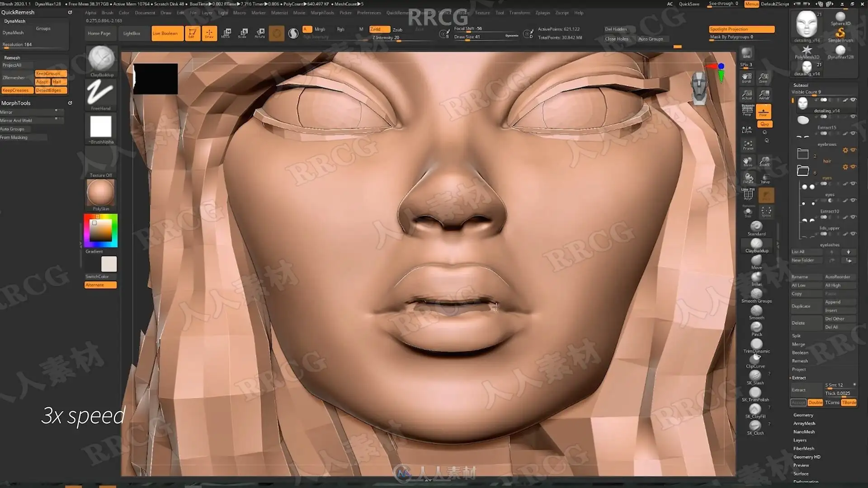The width and height of the screenshot is (868, 488).
Task: Expand the ArrayMesh subpalette
Action: [x=804, y=423]
